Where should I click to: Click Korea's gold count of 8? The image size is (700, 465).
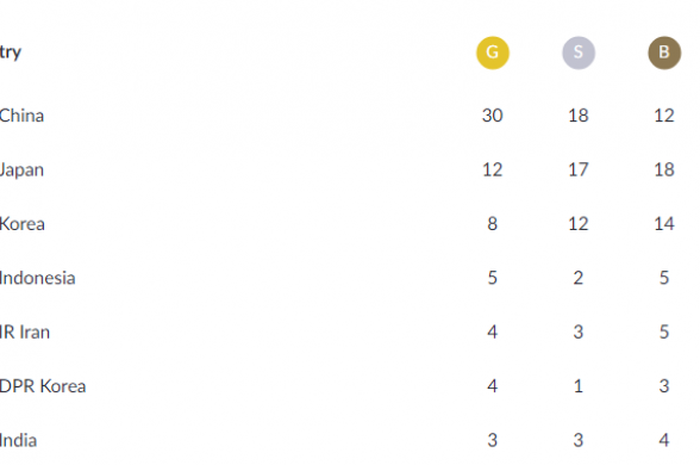point(492,224)
